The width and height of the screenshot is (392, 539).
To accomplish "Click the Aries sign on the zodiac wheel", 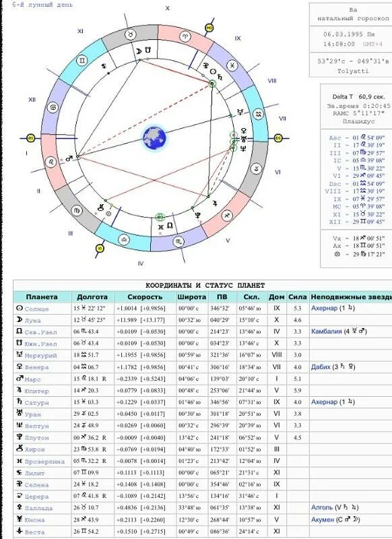I will click(185, 36).
